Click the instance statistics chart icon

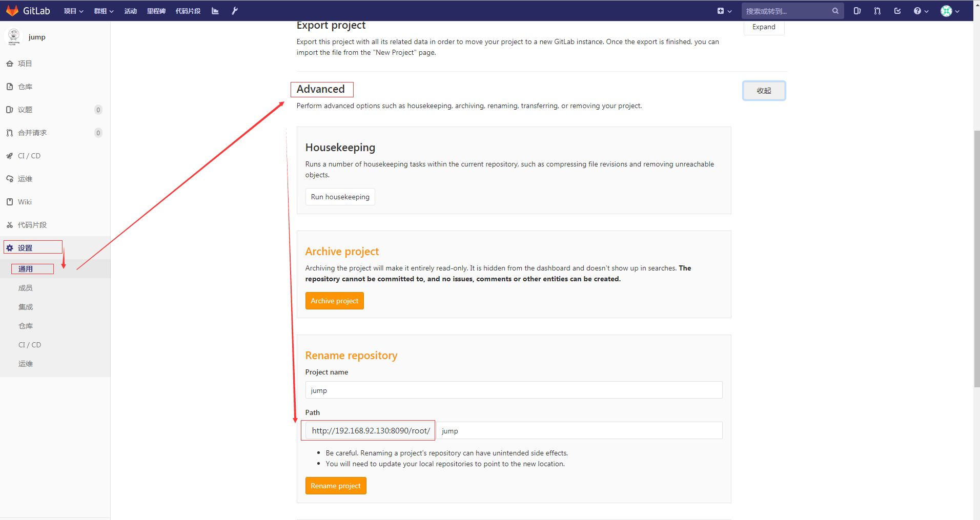point(215,10)
